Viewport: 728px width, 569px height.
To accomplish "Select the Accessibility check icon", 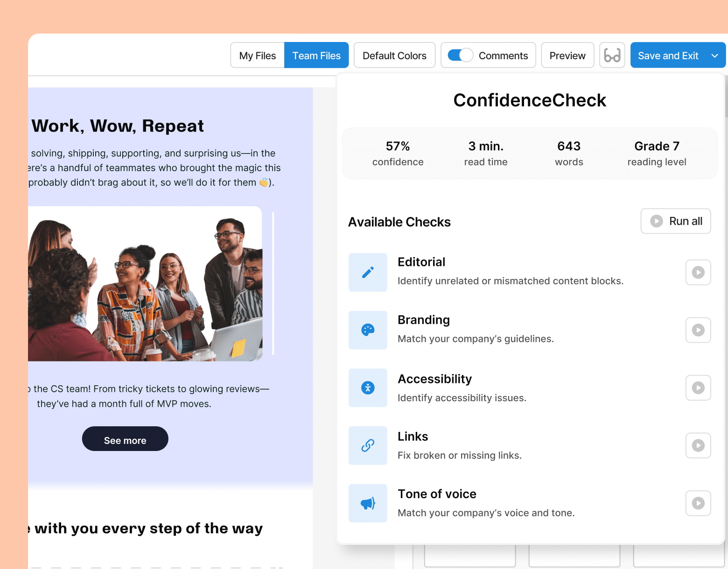I will tap(368, 388).
